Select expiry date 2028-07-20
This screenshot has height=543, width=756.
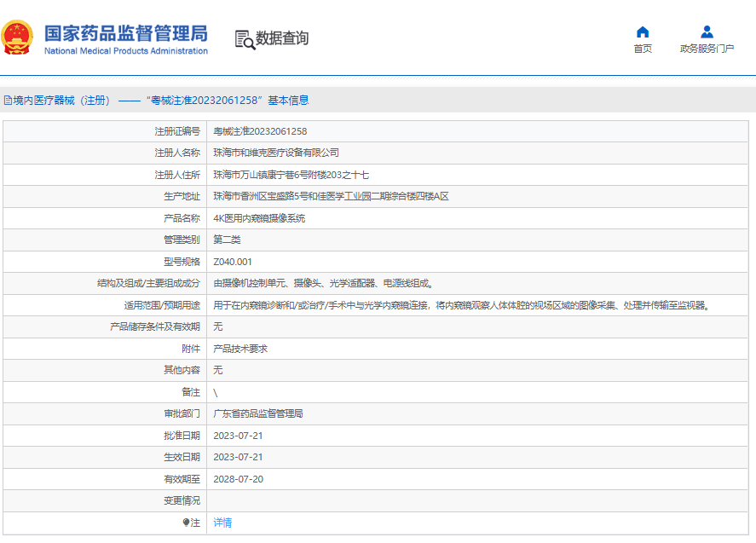tap(238, 479)
